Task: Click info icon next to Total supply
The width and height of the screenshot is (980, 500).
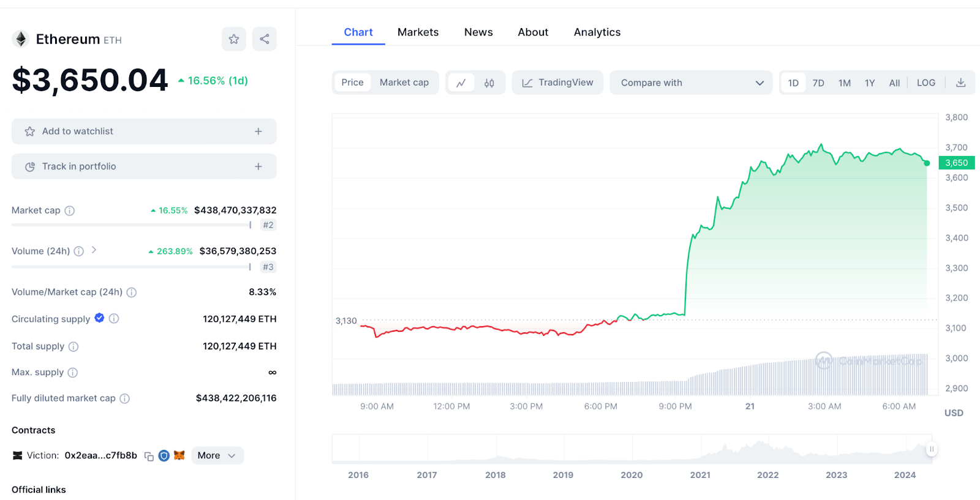Action: (x=73, y=346)
